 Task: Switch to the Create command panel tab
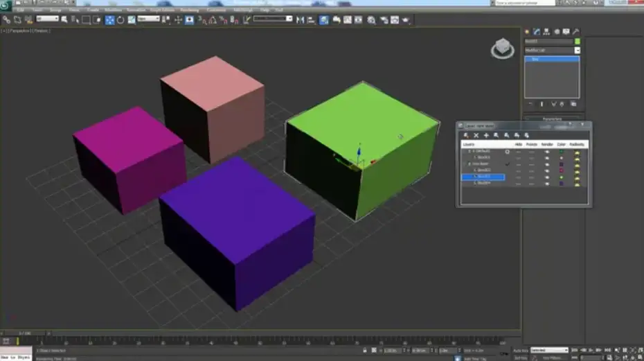click(x=527, y=32)
